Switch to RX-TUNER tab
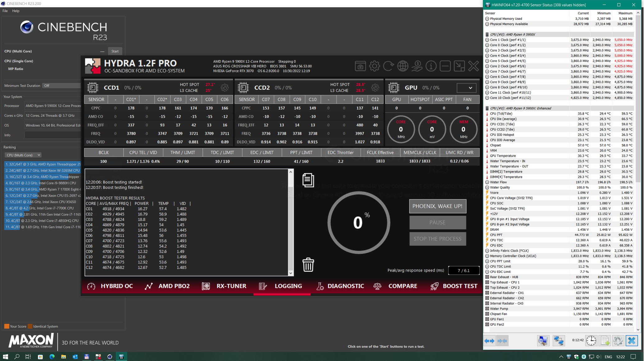Screen dimensions: 644x361 click(224, 286)
